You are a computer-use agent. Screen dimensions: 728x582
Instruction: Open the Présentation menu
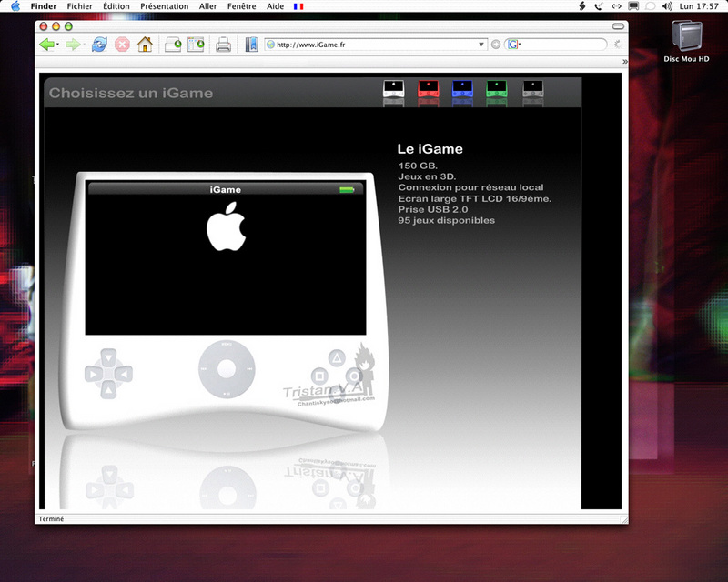tap(165, 6)
